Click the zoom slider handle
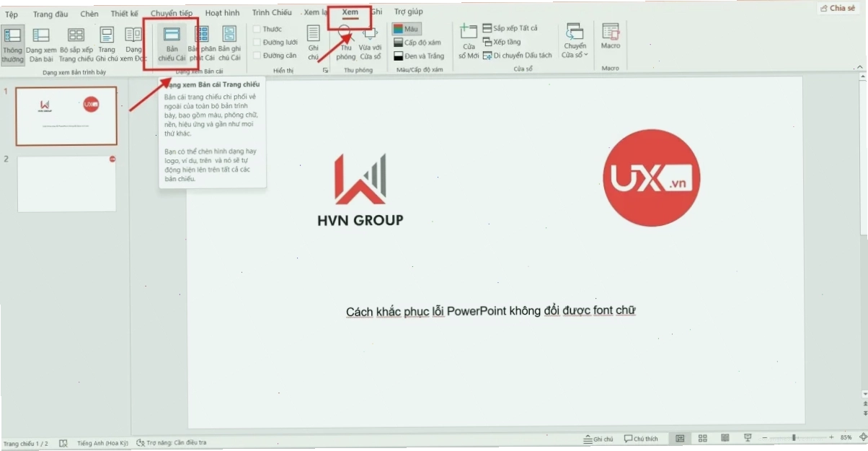Viewport: 868px width, 451px height. click(x=794, y=437)
